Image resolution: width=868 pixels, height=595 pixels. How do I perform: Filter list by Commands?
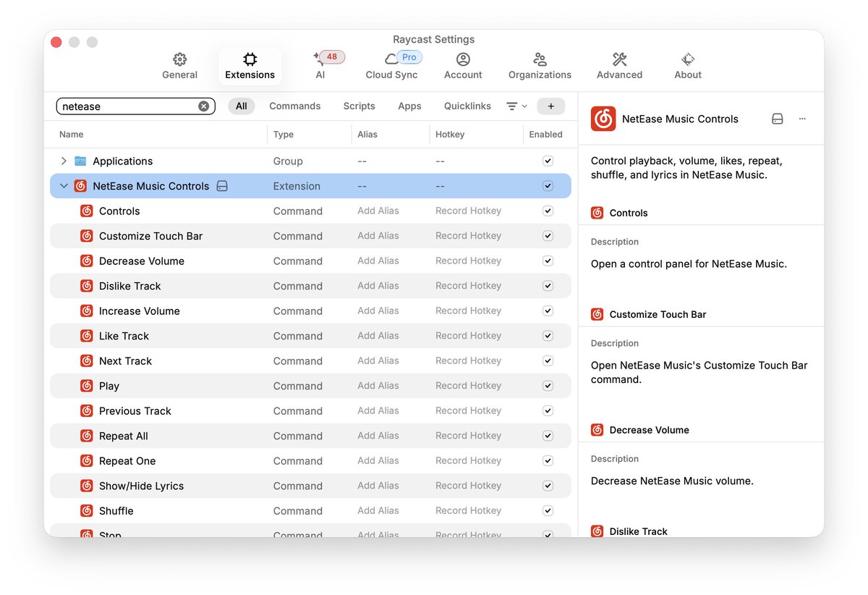tap(295, 106)
